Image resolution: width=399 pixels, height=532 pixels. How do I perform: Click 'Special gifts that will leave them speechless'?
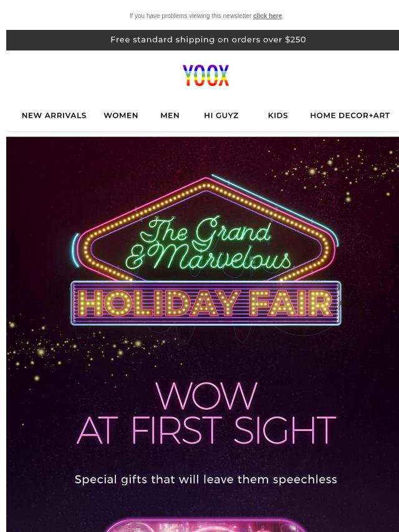[x=206, y=480]
